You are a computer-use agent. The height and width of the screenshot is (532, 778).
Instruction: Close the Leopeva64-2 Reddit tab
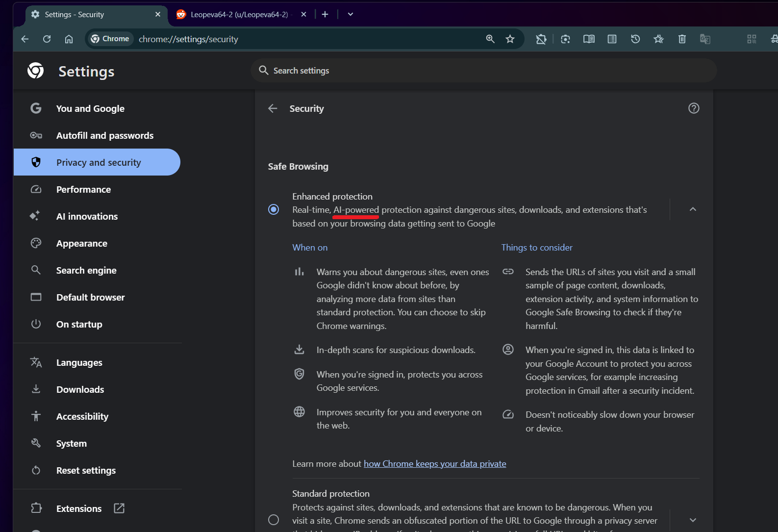coord(303,15)
